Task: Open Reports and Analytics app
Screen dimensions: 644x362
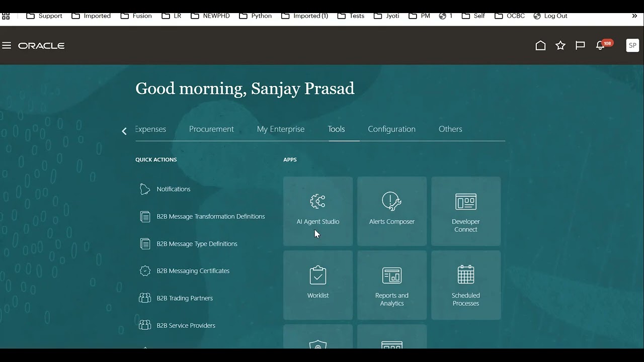Action: point(392,285)
